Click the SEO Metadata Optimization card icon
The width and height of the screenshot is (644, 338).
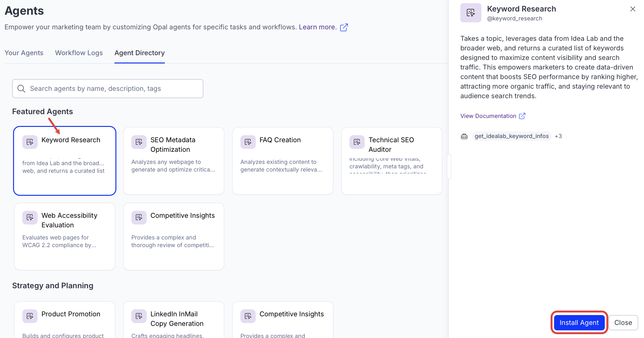click(139, 142)
